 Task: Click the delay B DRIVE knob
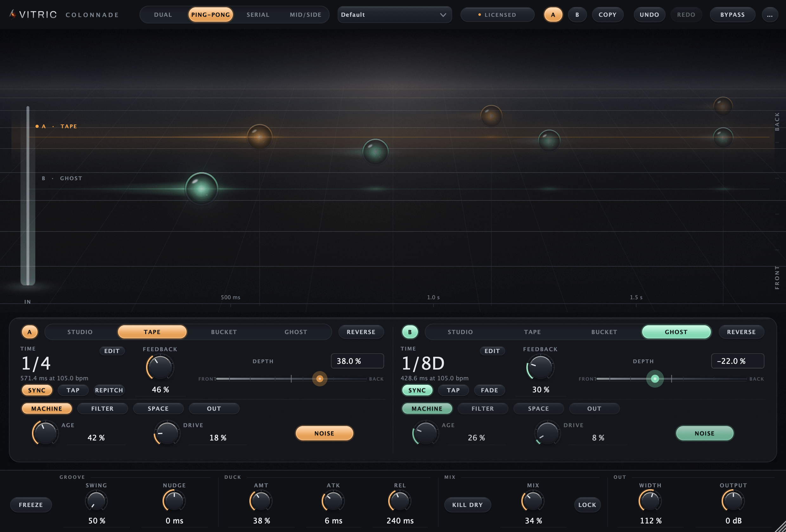547,433
